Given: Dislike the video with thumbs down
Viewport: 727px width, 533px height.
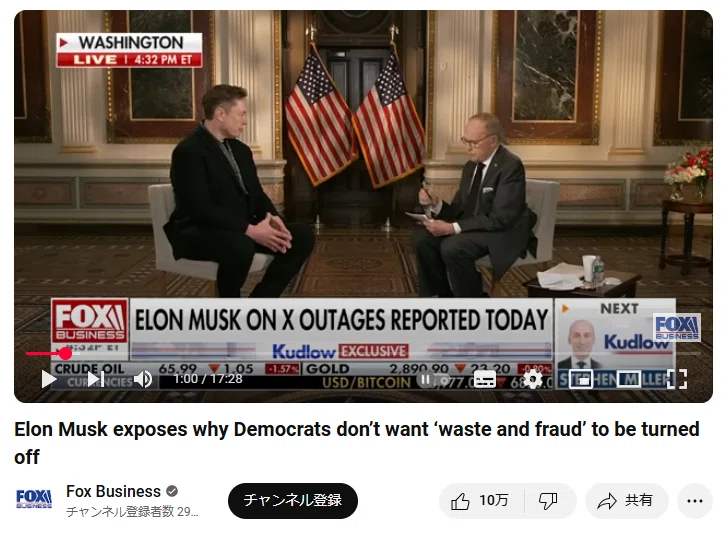Looking at the screenshot, I should click(548, 501).
